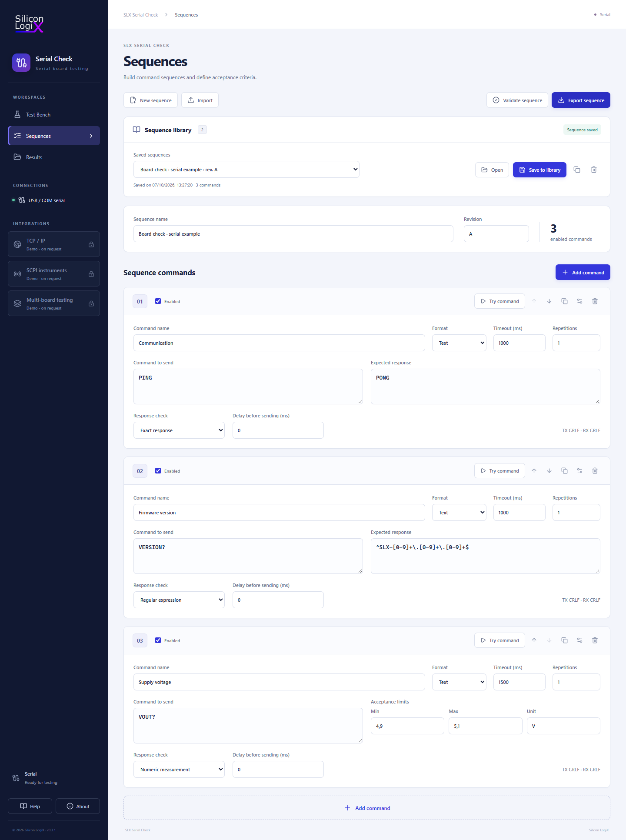The width and height of the screenshot is (626, 840).
Task: Open Response check dropdown showing Exact response
Action: [x=179, y=430]
